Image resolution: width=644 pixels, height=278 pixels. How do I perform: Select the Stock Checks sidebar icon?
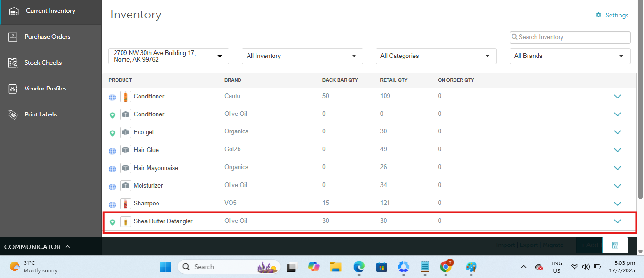(x=13, y=63)
